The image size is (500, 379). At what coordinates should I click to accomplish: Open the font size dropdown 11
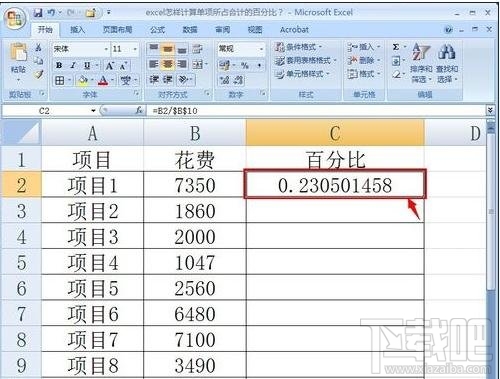(x=135, y=49)
